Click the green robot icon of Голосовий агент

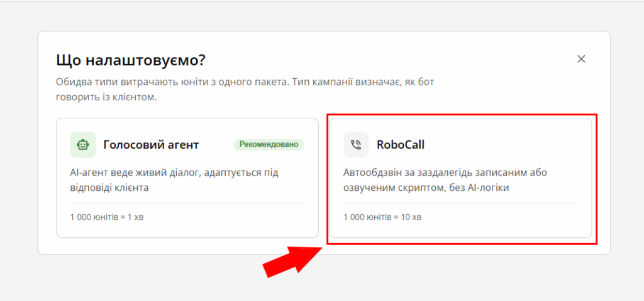click(83, 145)
